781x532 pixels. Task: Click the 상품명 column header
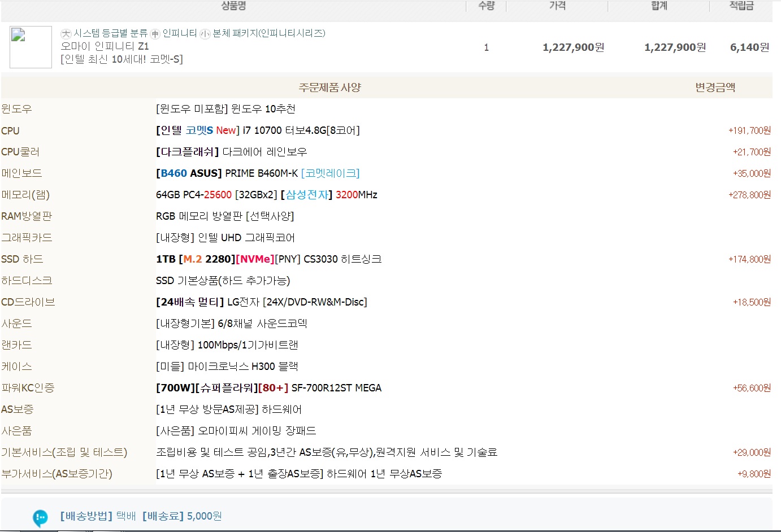pyautogui.click(x=233, y=5)
